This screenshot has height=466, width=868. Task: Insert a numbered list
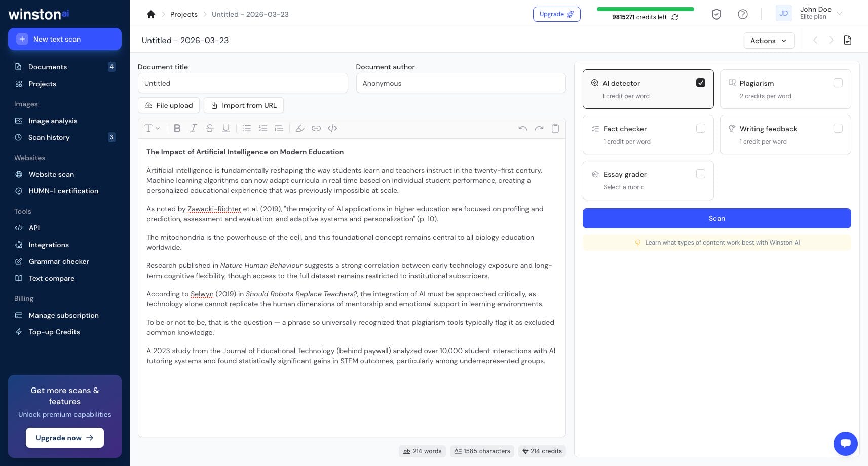tap(263, 128)
